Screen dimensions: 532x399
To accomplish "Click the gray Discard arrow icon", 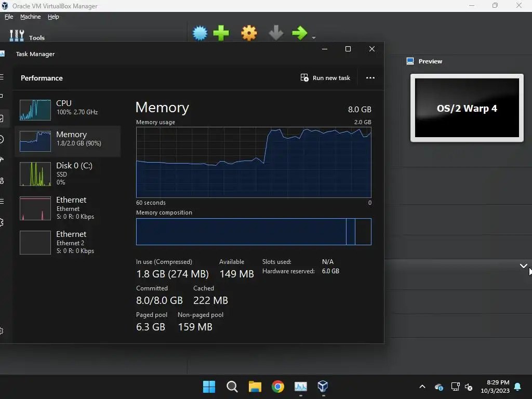I will [276, 33].
